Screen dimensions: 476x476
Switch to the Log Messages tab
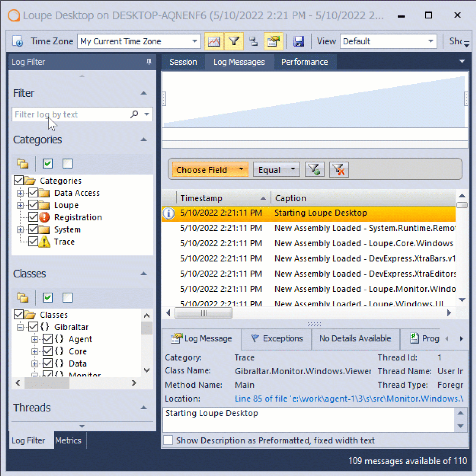[239, 62]
